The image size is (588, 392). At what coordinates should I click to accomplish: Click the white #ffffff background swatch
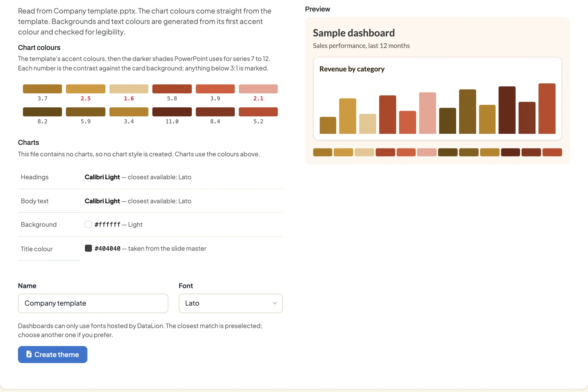pos(88,224)
